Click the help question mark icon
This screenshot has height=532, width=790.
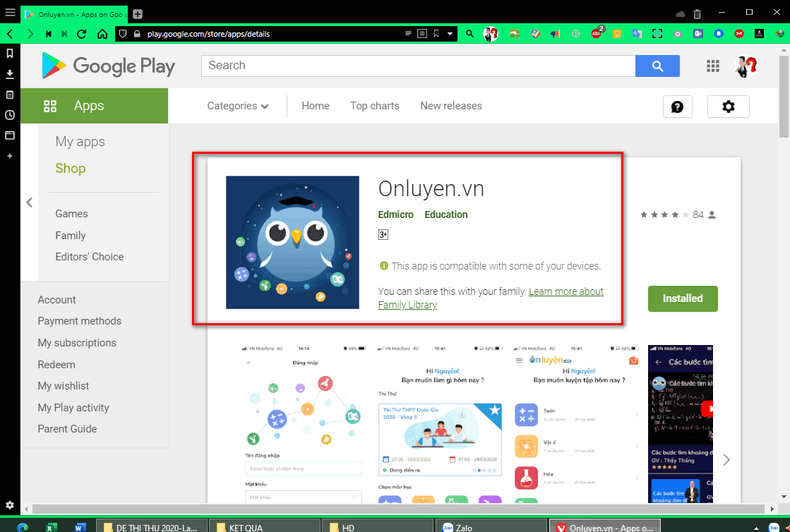677,106
